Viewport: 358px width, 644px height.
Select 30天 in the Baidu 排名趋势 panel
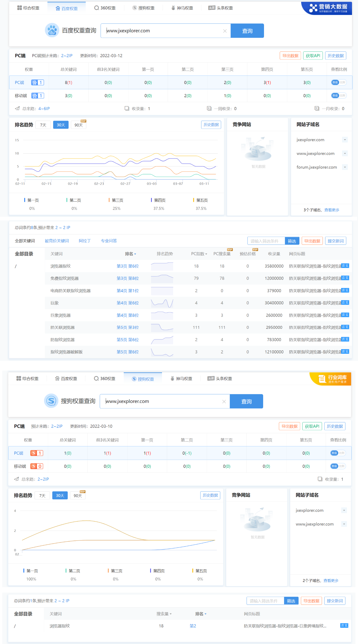coord(61,125)
